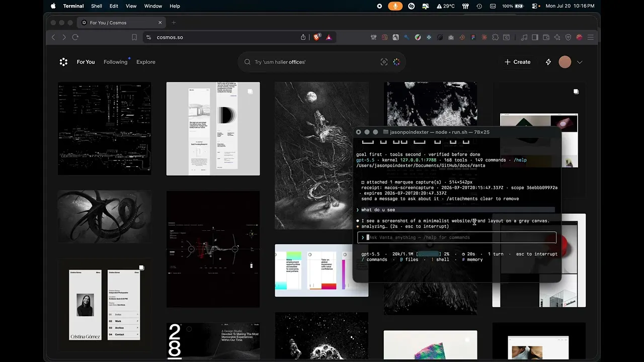
Task: Bookmark this page with the bookmark icon
Action: [134, 37]
